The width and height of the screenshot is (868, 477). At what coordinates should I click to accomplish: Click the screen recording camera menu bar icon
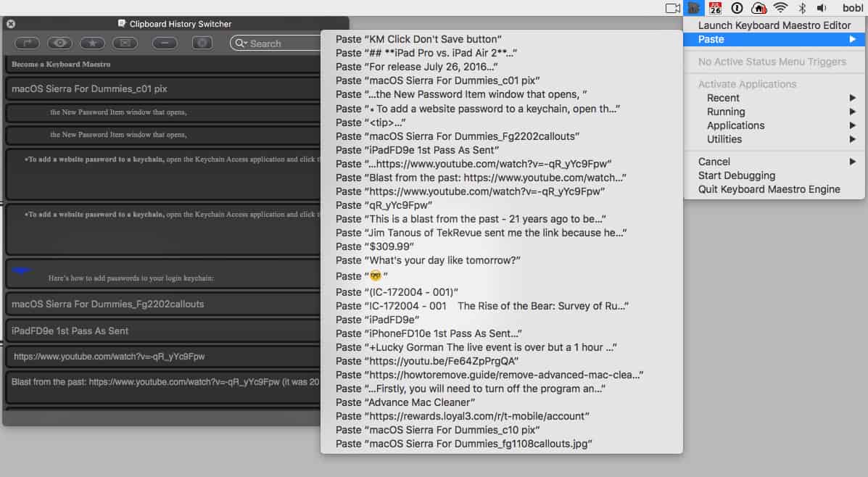point(673,8)
